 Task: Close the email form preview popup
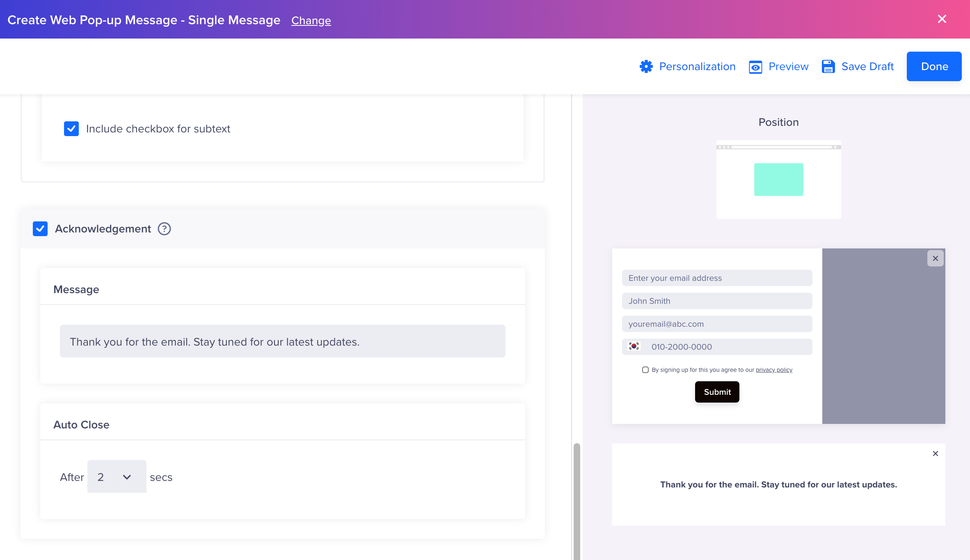[x=936, y=259]
